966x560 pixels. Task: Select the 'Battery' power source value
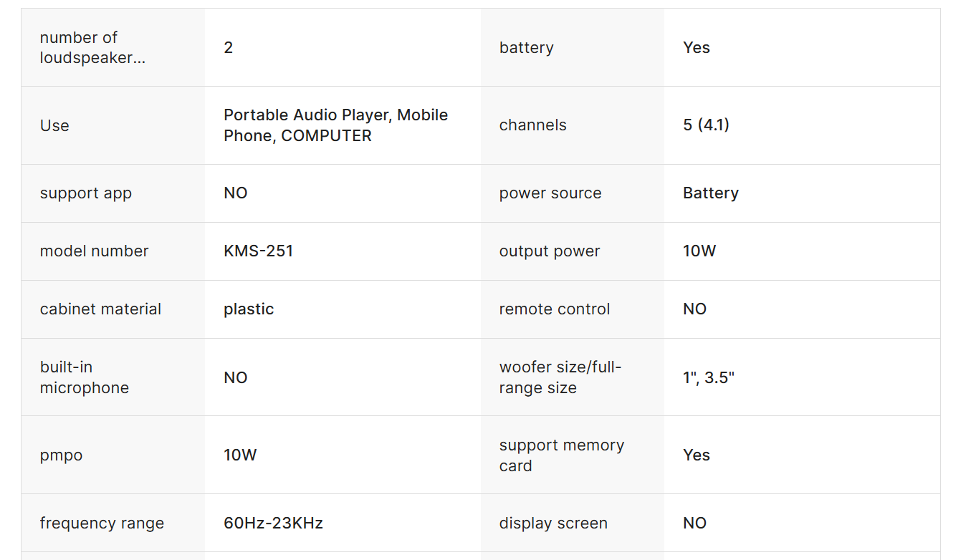[710, 193]
